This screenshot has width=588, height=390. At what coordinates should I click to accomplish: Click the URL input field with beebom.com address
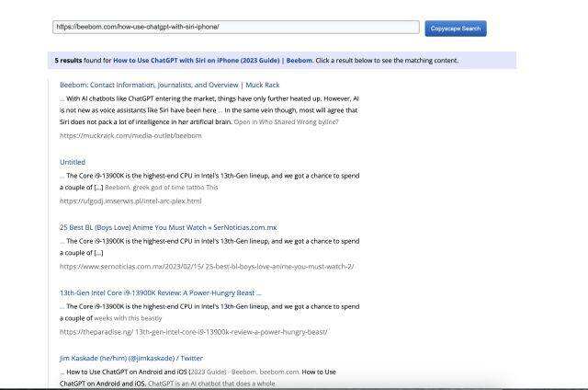[x=236, y=28]
